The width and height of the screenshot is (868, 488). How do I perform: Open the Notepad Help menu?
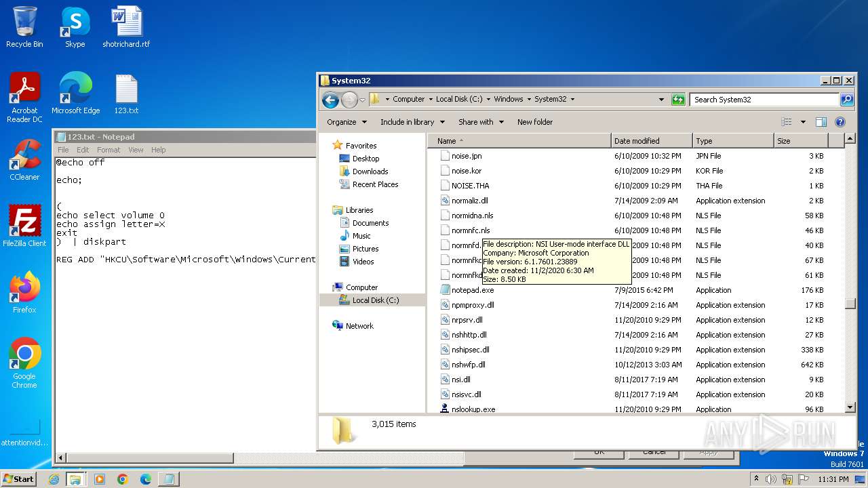(x=158, y=150)
